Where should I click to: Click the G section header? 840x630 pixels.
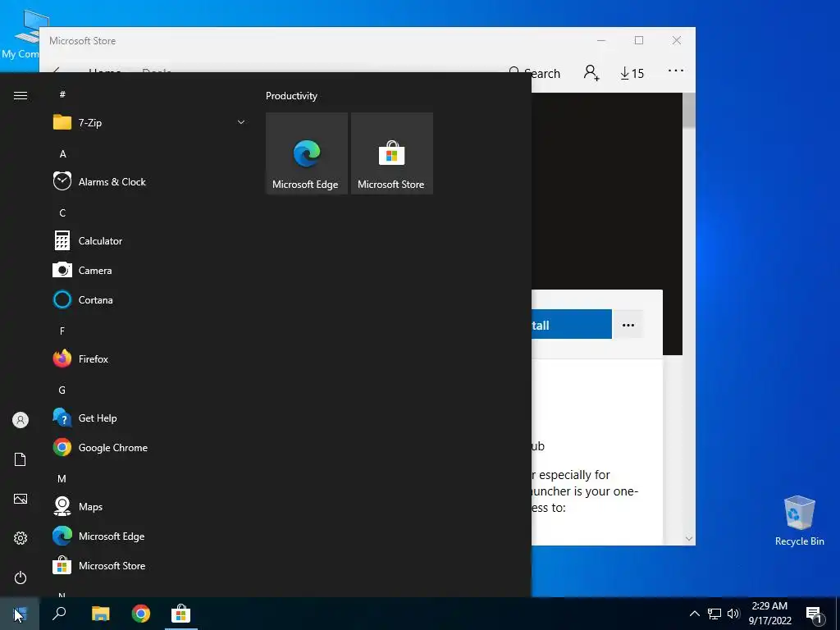(62, 390)
